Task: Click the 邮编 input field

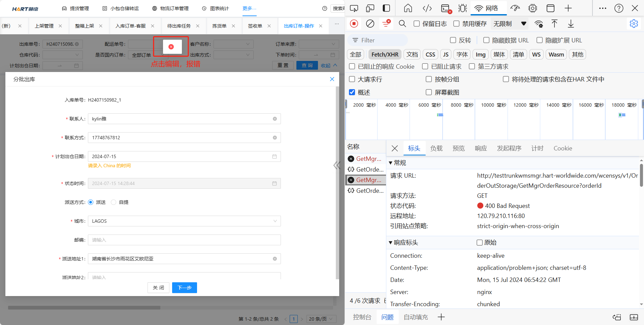Action: (184, 240)
